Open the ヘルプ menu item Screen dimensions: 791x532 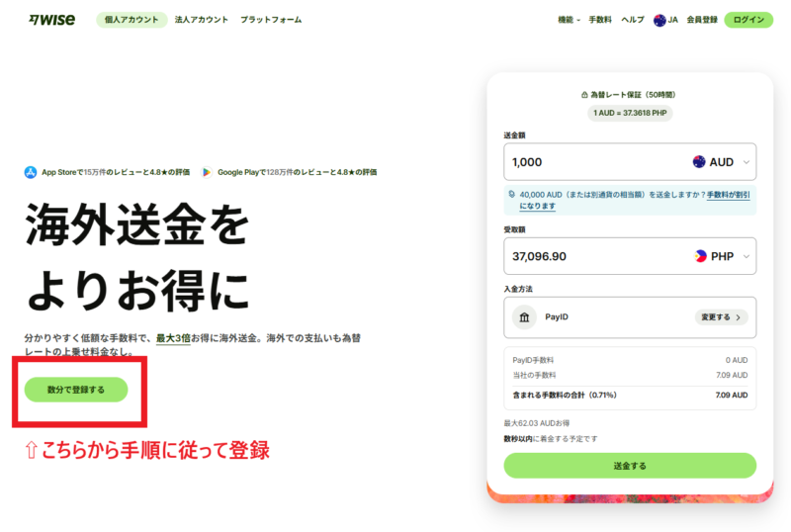pos(633,20)
